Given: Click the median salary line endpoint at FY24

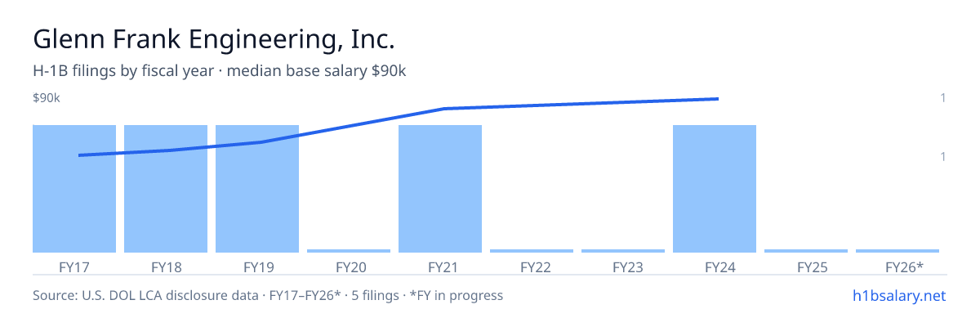Looking at the screenshot, I should tap(717, 99).
